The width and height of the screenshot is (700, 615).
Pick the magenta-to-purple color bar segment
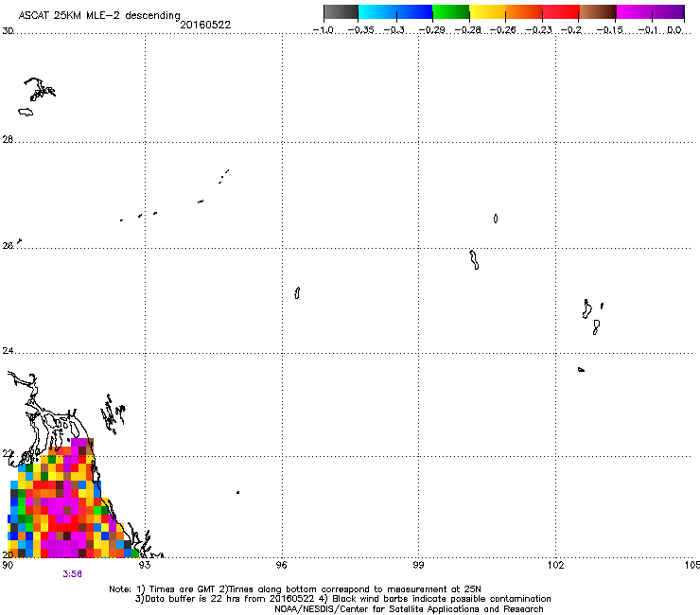point(650,12)
